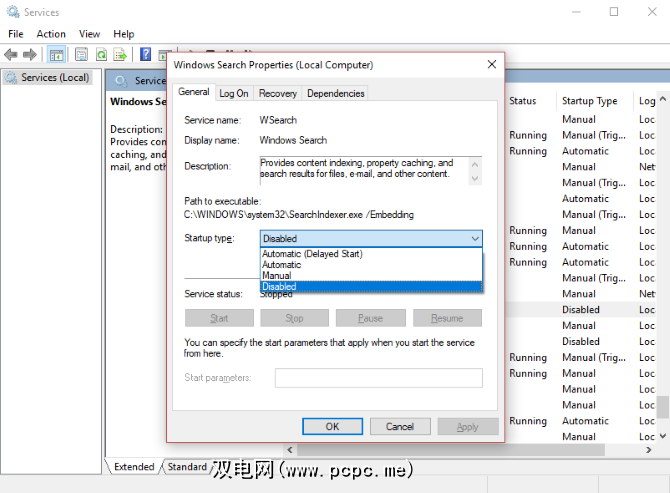Image resolution: width=670 pixels, height=493 pixels.
Task: Click services list scroll down arrow
Action: click(663, 436)
